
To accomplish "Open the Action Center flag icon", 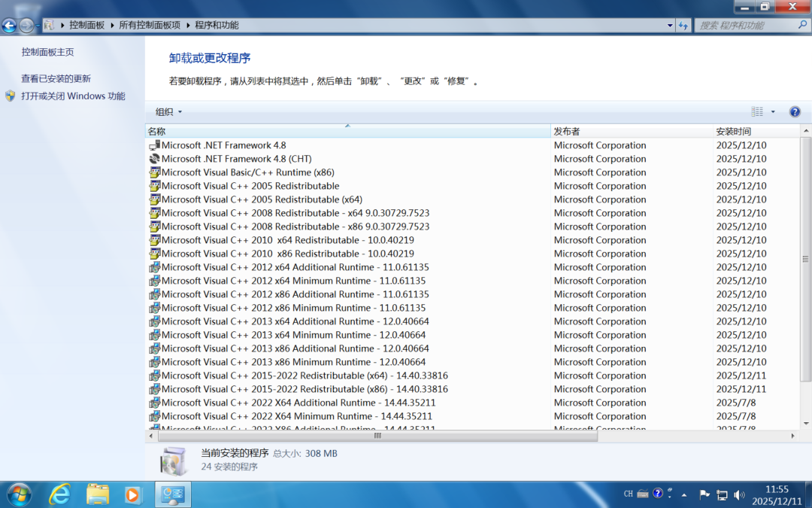I will (704, 494).
